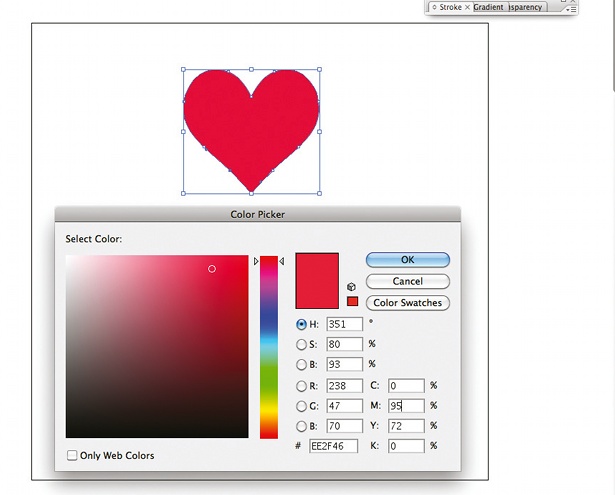
Task: Click the S field showing 80
Action: [x=344, y=344]
